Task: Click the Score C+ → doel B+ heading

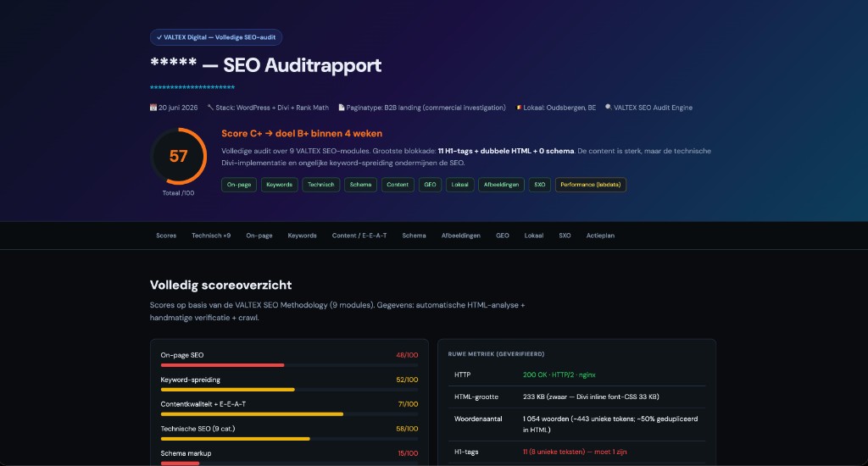Action: click(302, 133)
